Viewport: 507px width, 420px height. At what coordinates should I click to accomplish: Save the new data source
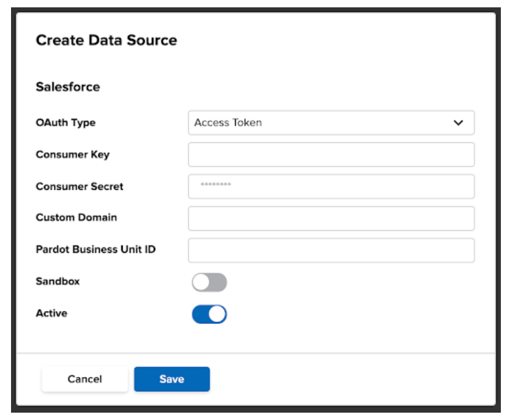click(172, 379)
